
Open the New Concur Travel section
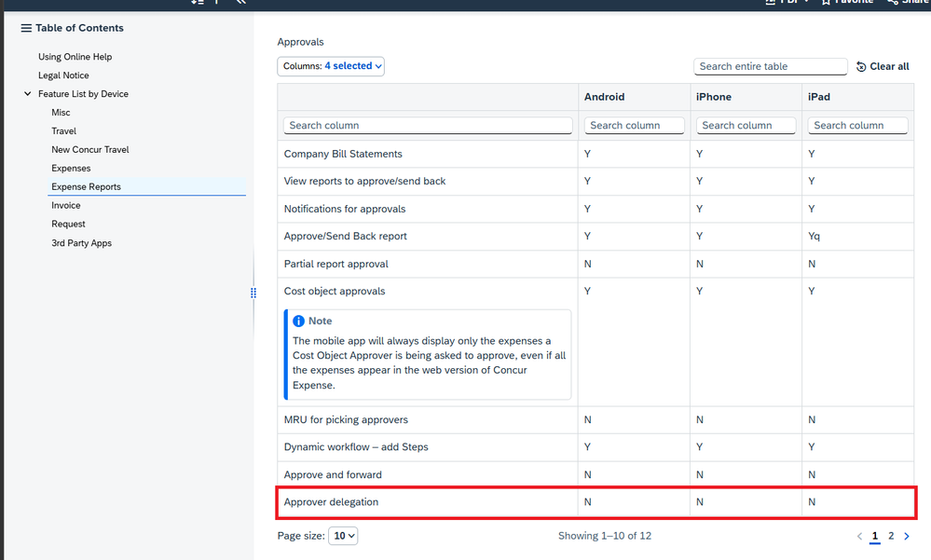point(90,150)
